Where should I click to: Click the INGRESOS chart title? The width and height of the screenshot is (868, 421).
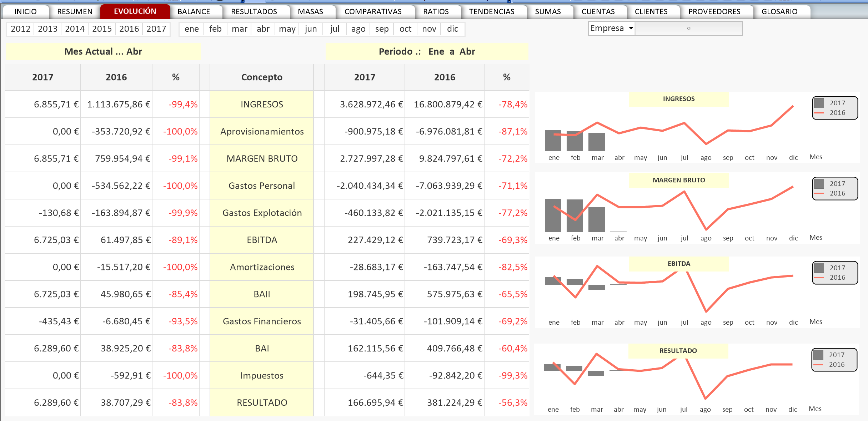(679, 99)
